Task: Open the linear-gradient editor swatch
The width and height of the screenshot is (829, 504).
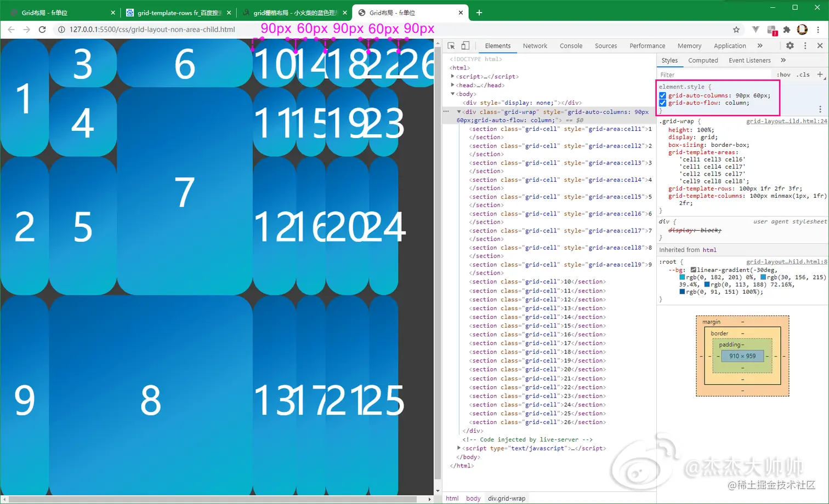Action: (x=693, y=270)
